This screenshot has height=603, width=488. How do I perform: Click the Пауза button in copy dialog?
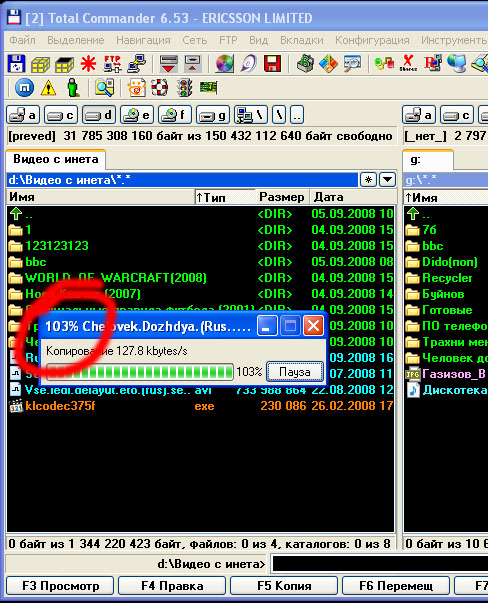[295, 372]
